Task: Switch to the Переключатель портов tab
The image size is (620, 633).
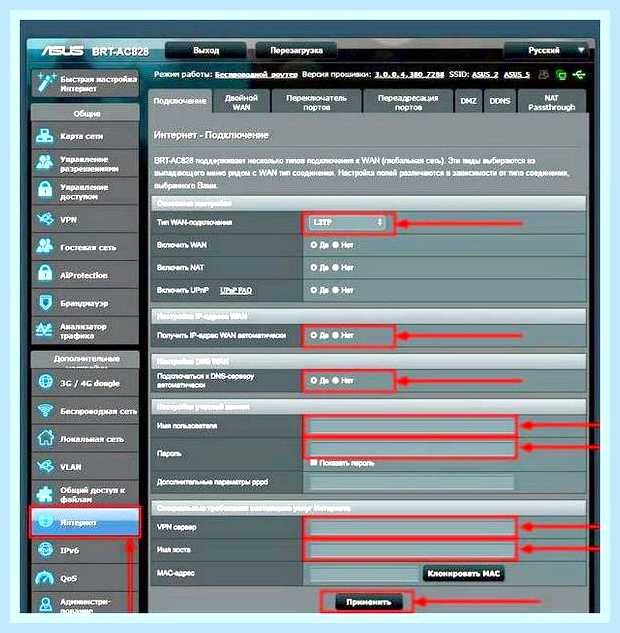Action: point(316,102)
